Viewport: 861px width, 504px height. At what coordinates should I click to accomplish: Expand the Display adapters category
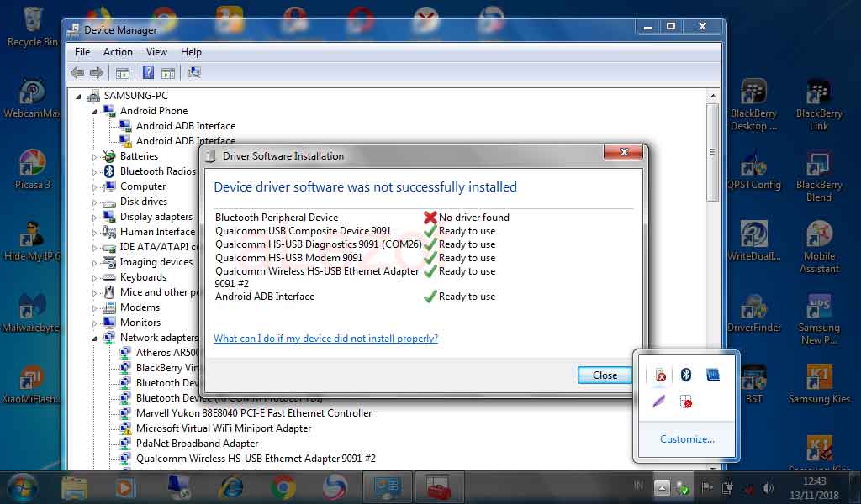click(x=94, y=218)
